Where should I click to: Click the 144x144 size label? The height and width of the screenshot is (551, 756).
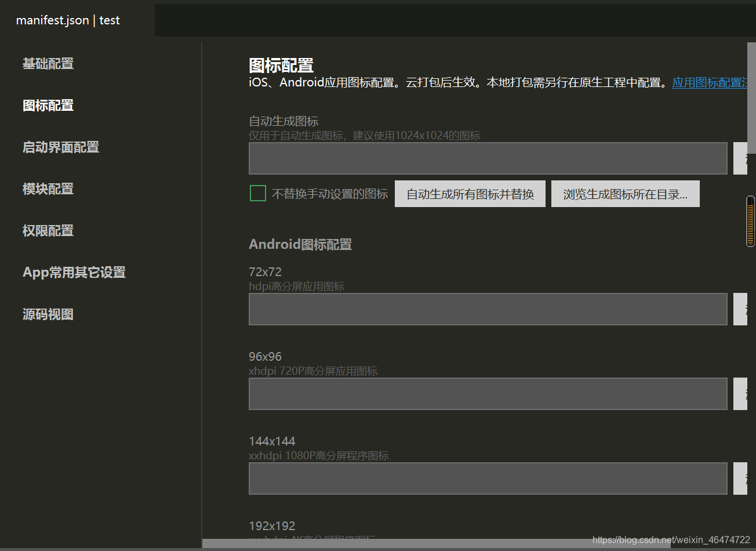[x=272, y=441]
